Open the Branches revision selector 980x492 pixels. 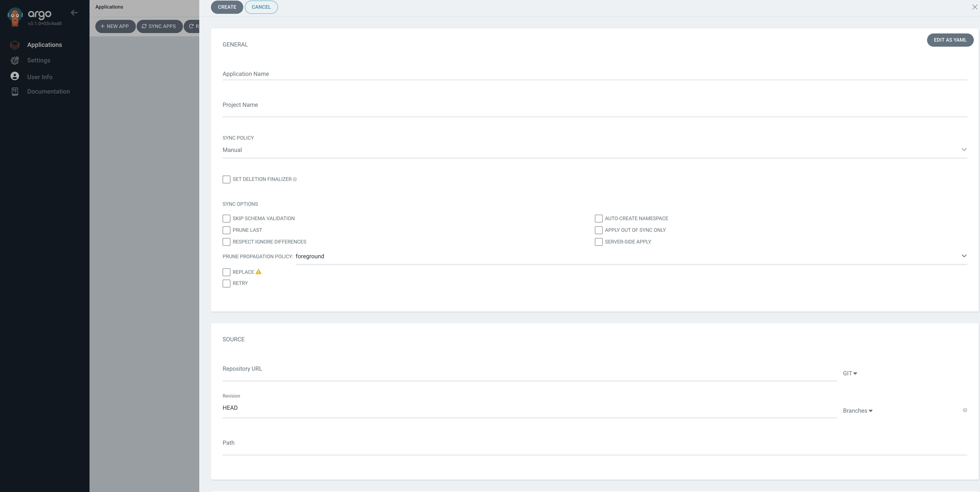click(857, 411)
